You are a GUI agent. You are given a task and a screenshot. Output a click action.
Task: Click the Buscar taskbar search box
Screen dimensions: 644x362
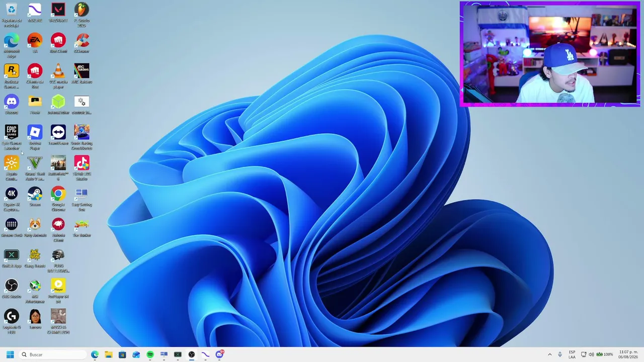pyautogui.click(x=53, y=354)
